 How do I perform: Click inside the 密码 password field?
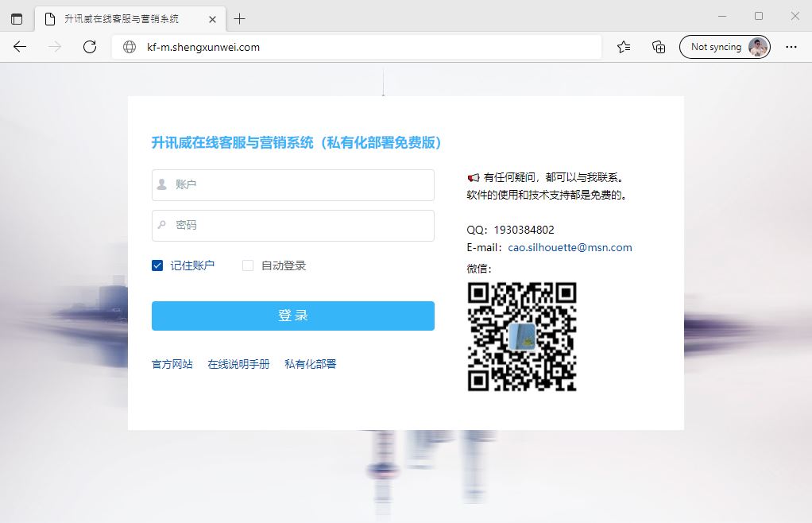[292, 225]
